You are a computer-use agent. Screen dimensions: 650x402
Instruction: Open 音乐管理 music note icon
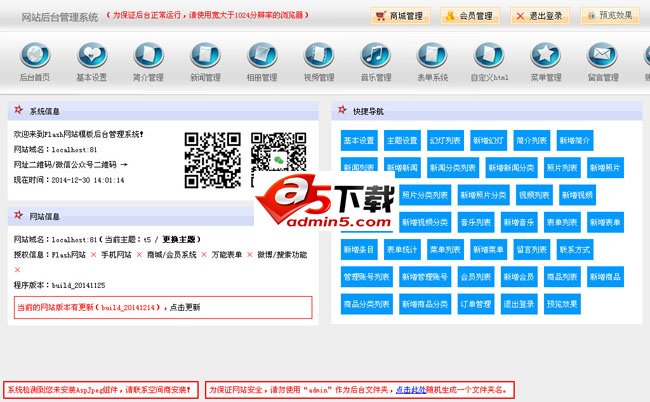[x=376, y=55]
